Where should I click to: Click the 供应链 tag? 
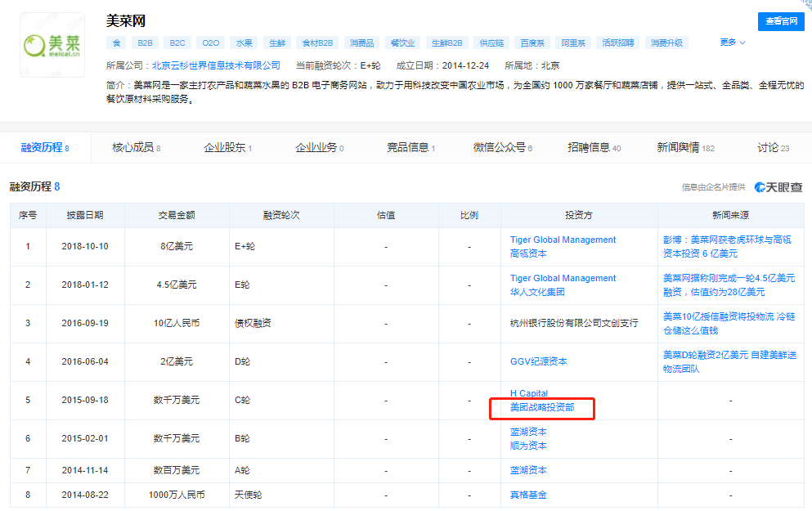click(491, 43)
